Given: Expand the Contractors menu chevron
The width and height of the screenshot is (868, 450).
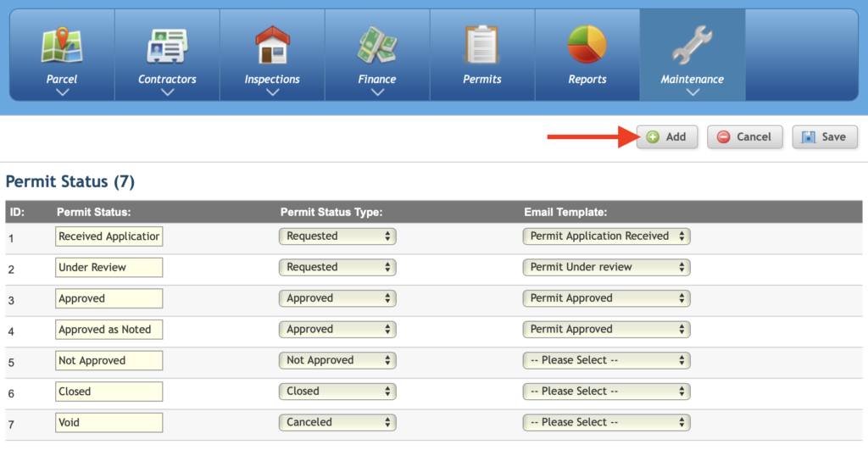Looking at the screenshot, I should 167,92.
